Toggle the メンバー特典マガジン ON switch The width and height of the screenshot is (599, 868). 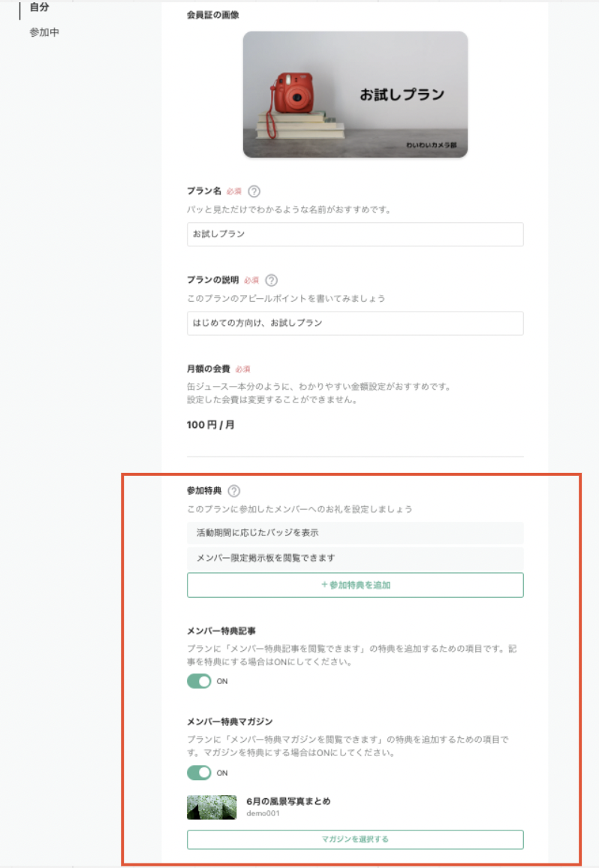click(199, 772)
